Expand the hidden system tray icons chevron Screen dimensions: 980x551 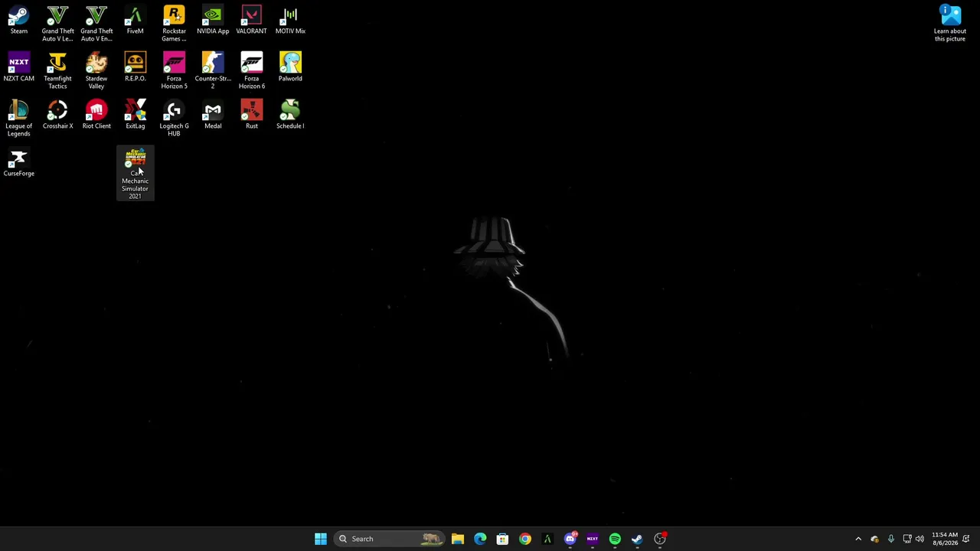[858, 539]
